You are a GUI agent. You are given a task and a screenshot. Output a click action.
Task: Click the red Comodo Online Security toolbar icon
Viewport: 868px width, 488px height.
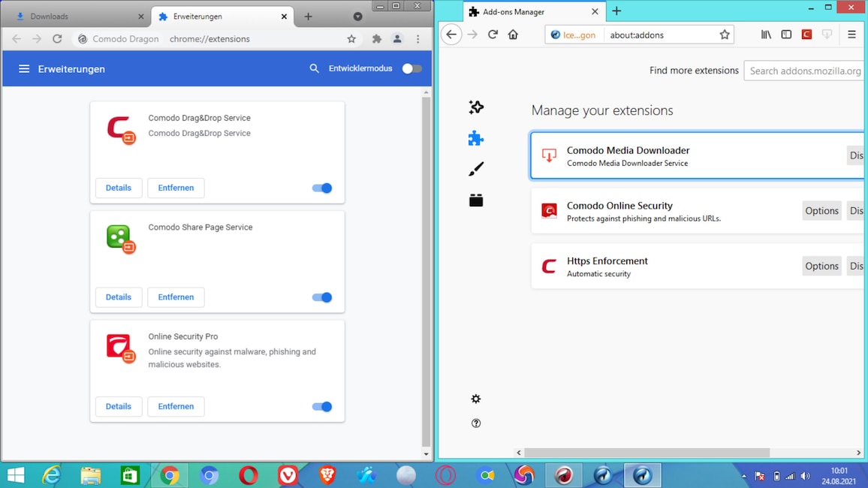point(806,35)
